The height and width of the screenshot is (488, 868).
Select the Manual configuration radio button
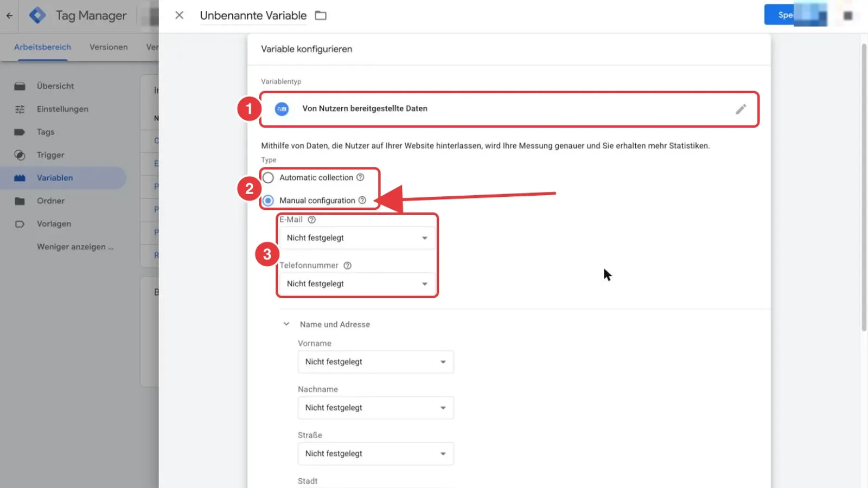pos(268,201)
